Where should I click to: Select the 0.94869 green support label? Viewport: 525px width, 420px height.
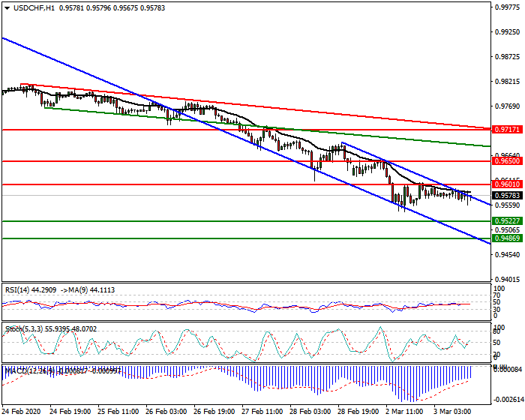[507, 238]
